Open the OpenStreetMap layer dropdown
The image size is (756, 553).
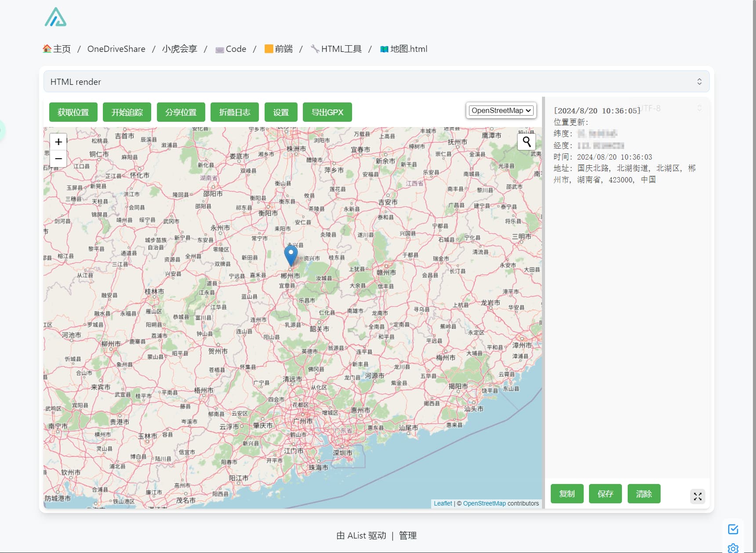[x=501, y=110]
